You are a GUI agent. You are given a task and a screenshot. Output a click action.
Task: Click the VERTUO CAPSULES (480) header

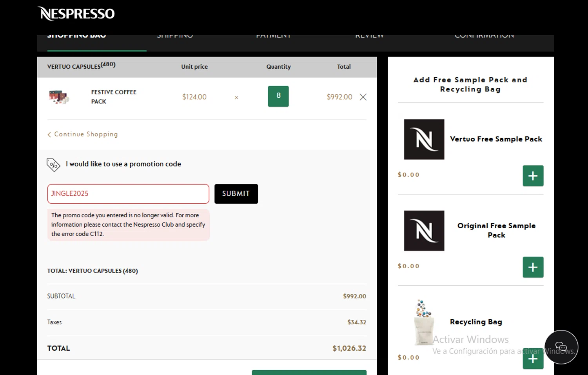pos(81,66)
